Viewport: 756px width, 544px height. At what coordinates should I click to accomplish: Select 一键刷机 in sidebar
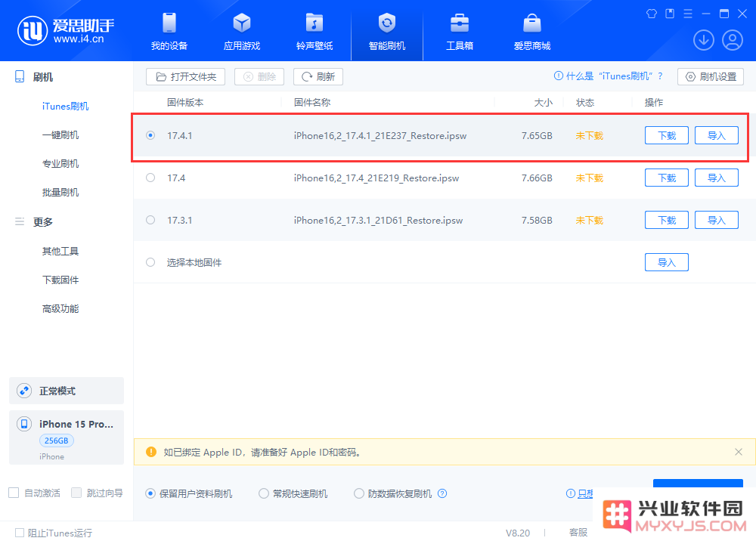[x=60, y=135]
